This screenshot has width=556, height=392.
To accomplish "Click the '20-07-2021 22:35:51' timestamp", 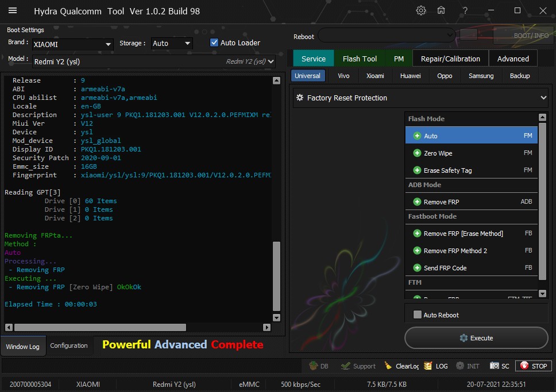I will pos(496,384).
